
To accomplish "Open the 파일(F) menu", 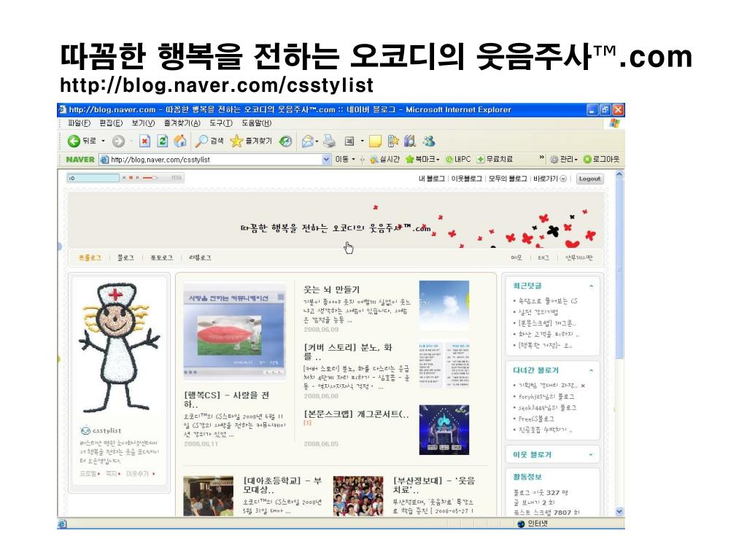I will (x=79, y=122).
